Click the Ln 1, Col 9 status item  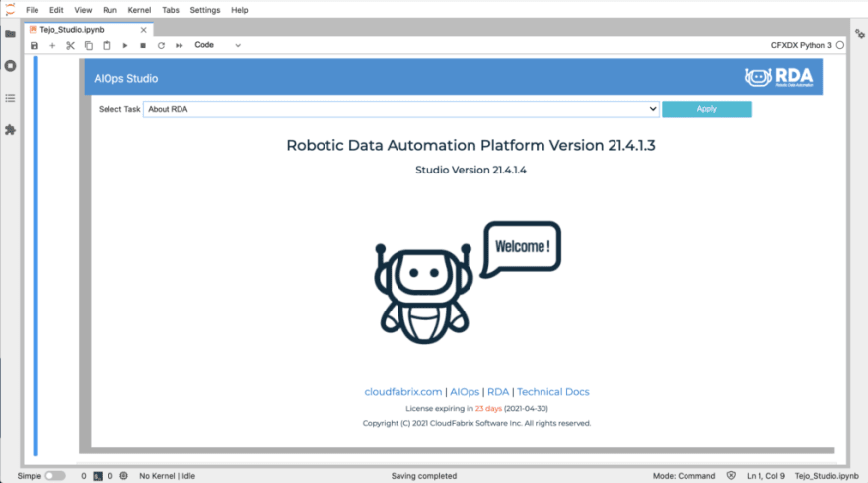[765, 476]
